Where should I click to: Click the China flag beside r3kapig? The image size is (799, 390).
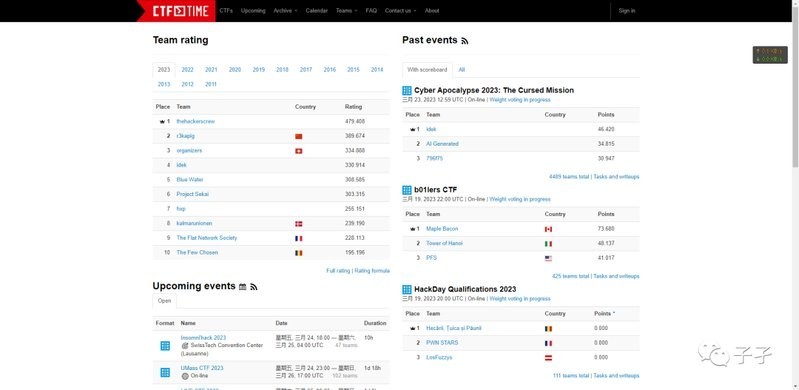299,137
